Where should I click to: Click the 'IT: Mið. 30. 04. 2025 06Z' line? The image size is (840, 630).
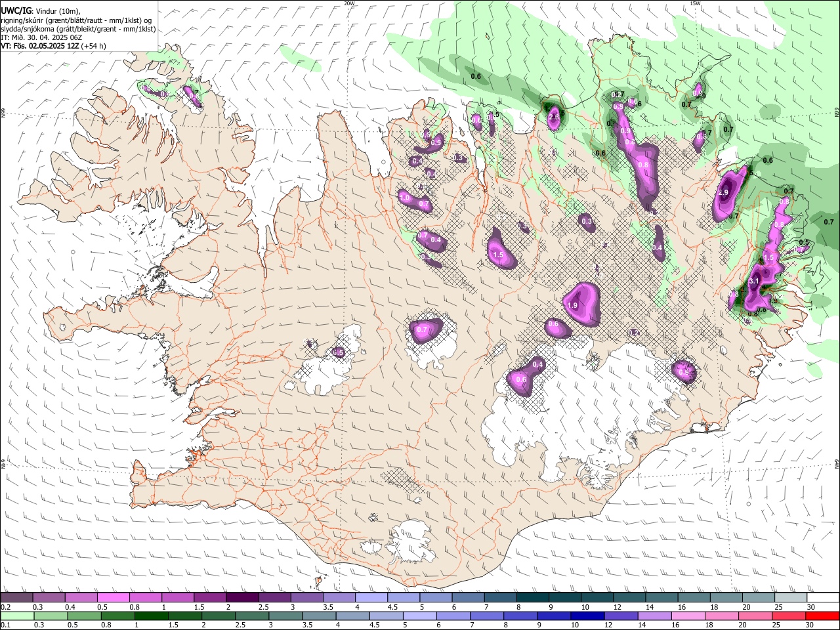point(41,37)
